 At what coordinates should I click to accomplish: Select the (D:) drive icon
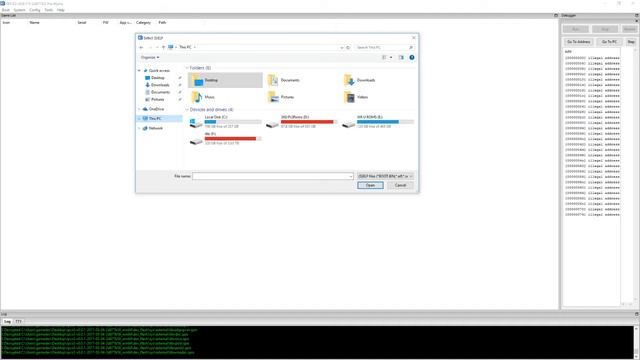[x=301, y=122]
